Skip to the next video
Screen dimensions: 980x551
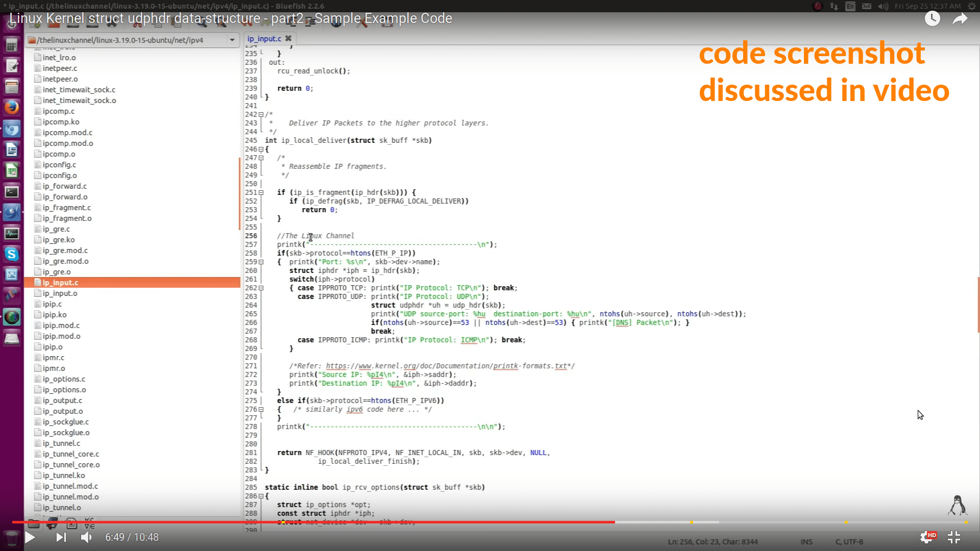(61, 537)
